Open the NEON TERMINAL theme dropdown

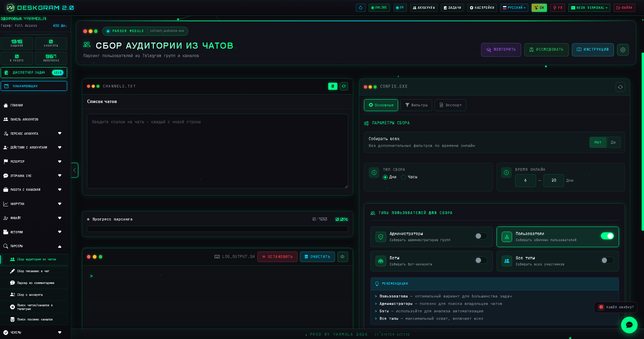point(589,8)
